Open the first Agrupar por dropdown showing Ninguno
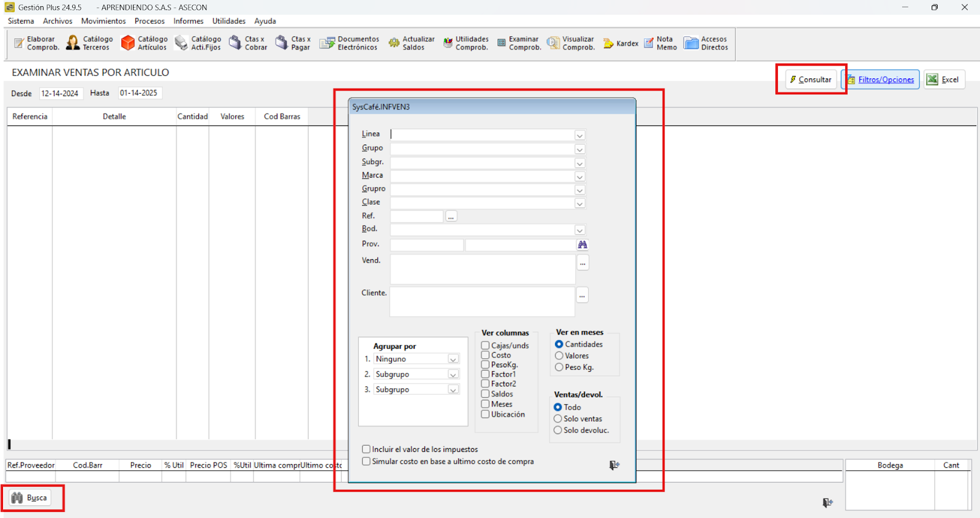 (453, 359)
